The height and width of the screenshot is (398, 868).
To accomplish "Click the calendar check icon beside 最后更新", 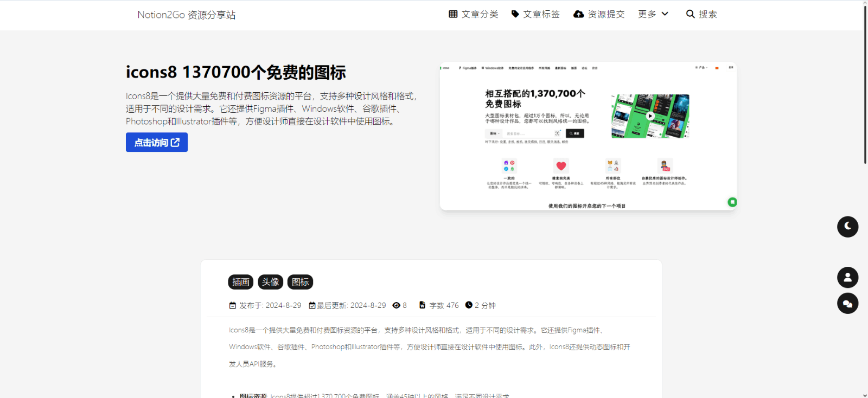I will click(x=312, y=305).
